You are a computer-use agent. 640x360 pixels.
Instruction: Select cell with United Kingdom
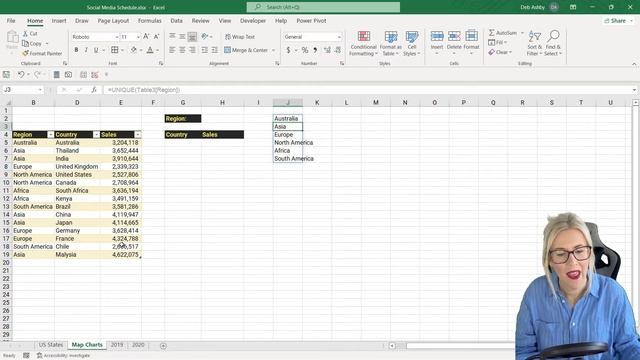click(77, 167)
